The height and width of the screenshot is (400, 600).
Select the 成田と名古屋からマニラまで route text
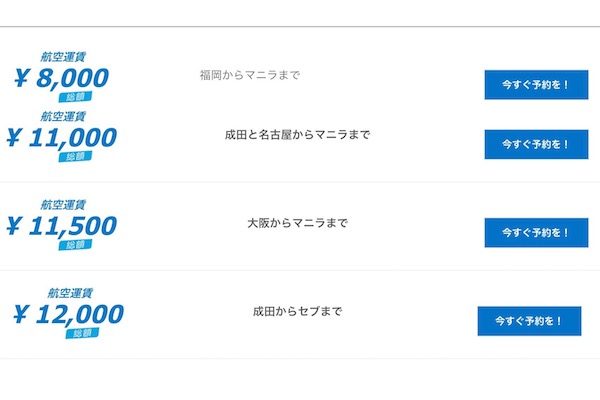tap(297, 135)
